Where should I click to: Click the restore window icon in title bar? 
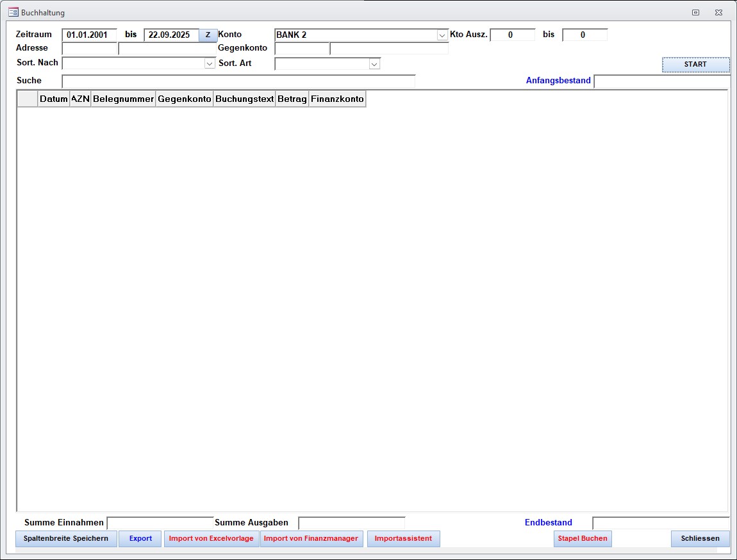pyautogui.click(x=695, y=12)
